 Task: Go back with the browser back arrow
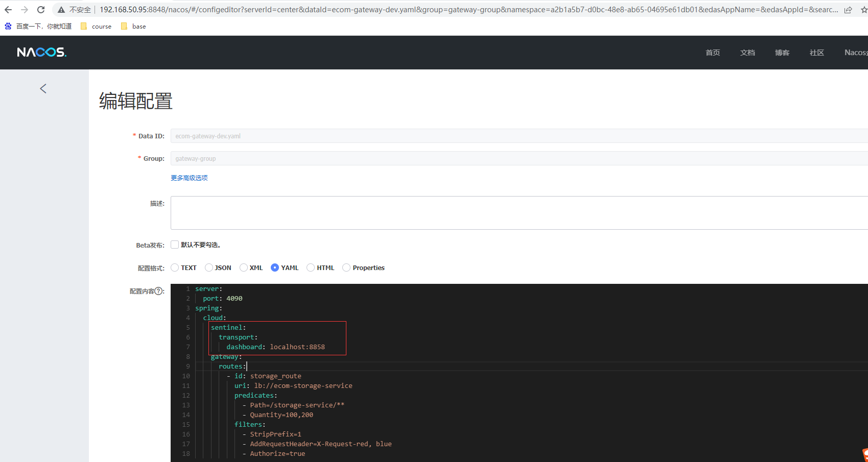tap(8, 10)
